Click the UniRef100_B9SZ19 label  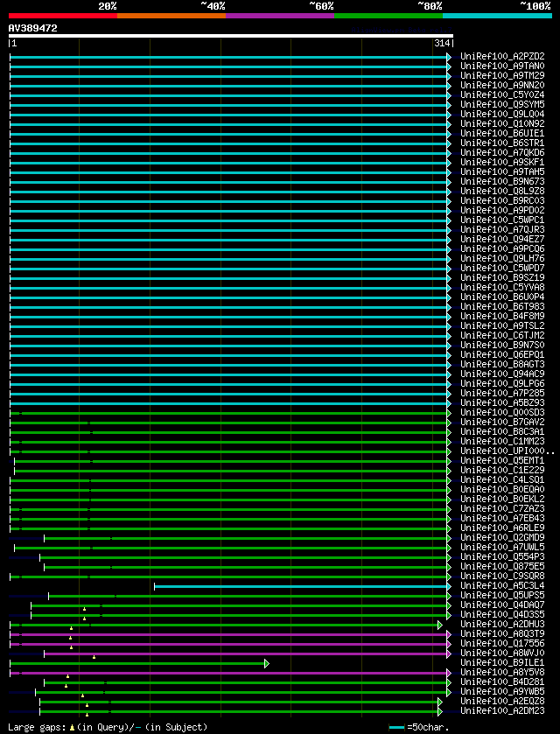pos(502,278)
